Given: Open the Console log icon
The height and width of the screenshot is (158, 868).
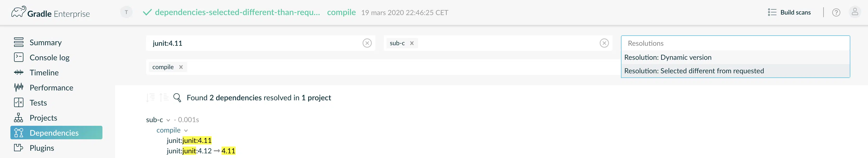Looking at the screenshot, I should (x=18, y=58).
